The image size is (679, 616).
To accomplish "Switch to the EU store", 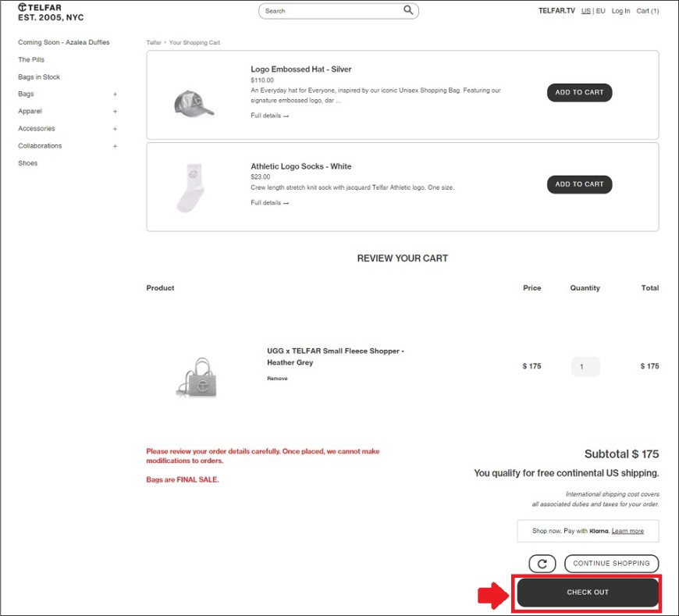I will [601, 11].
